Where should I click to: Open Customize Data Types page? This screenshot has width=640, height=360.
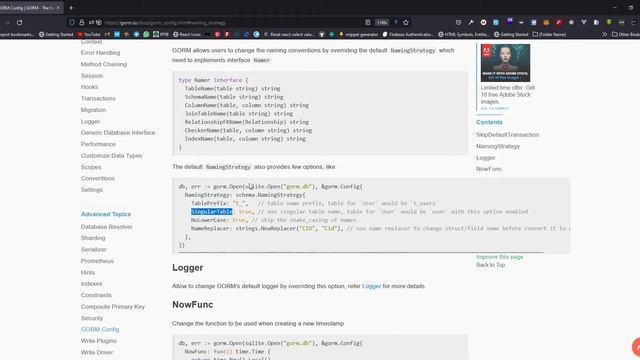pos(111,156)
